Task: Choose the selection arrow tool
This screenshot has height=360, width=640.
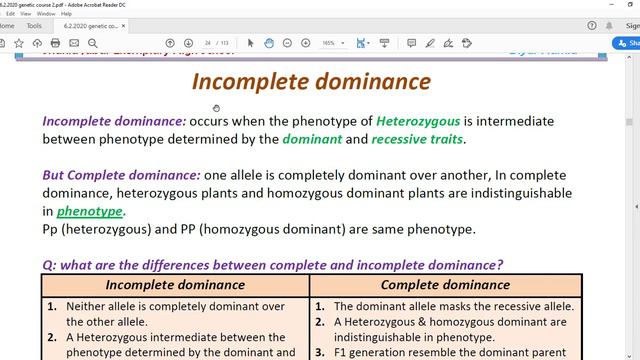Action: click(x=251, y=43)
